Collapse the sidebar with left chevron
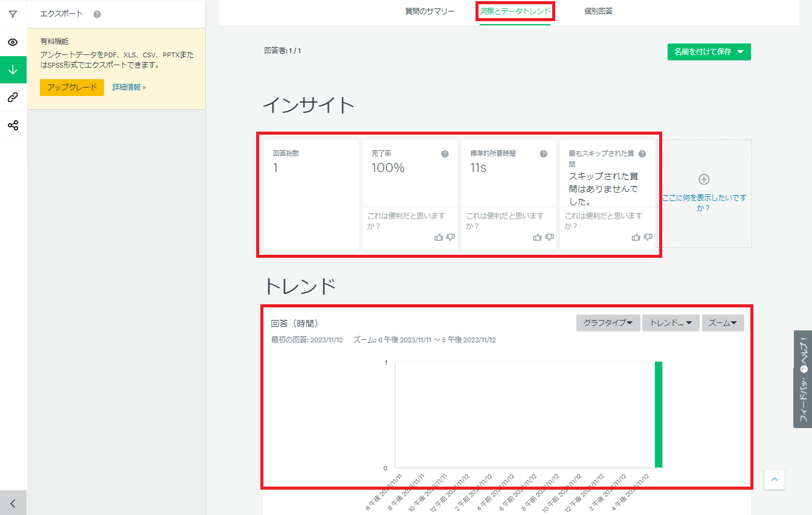This screenshot has width=812, height=515. click(x=13, y=503)
